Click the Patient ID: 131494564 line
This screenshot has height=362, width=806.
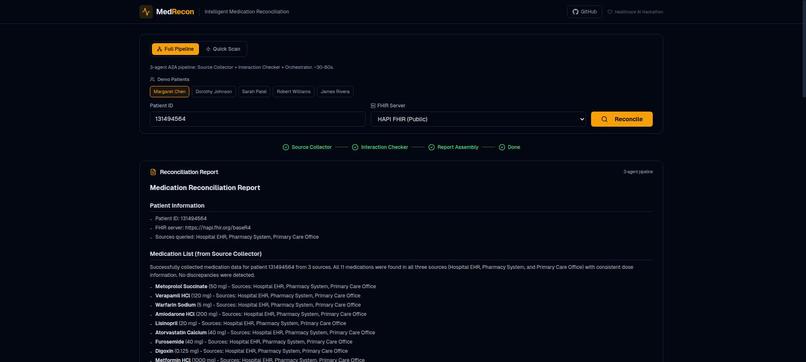point(181,219)
